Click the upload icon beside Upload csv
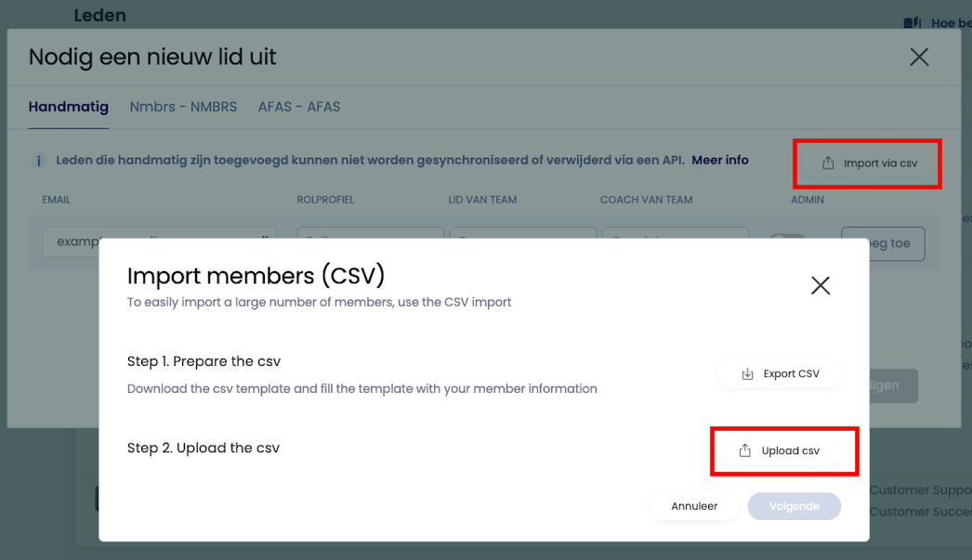Image resolution: width=972 pixels, height=560 pixels. (x=744, y=450)
